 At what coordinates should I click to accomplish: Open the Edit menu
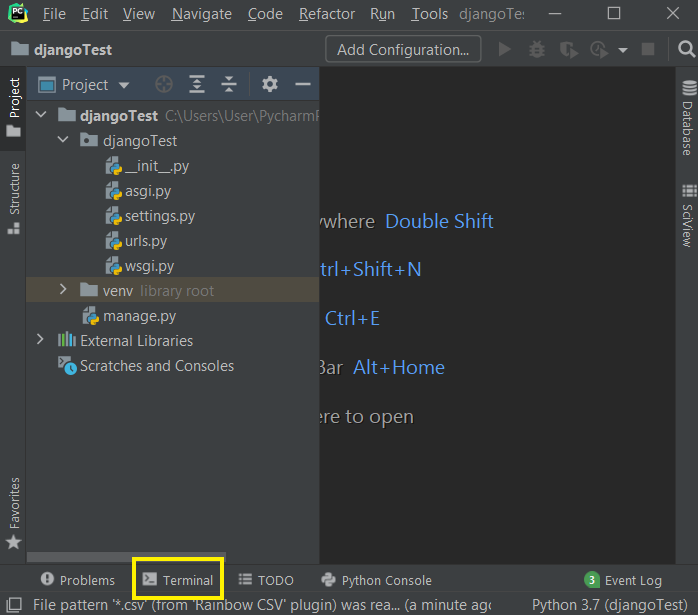94,14
